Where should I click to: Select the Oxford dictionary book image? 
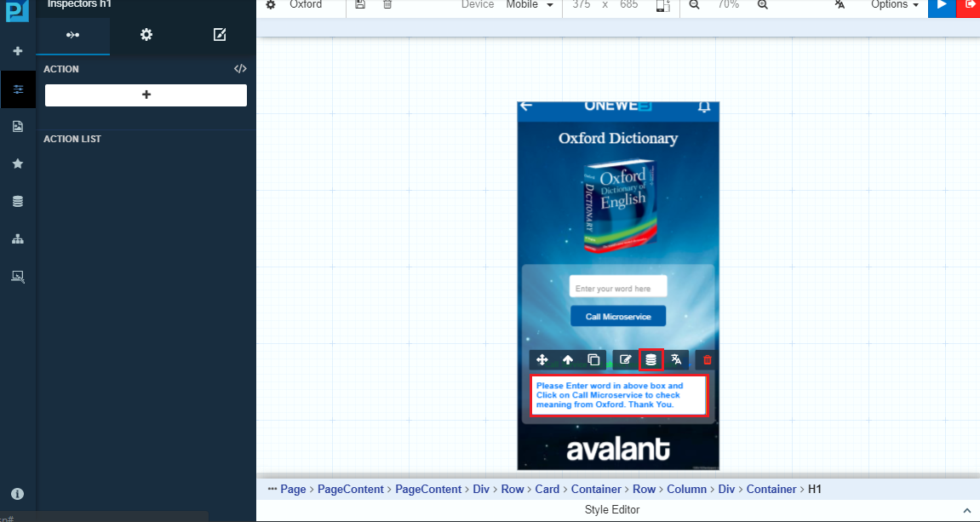(620, 206)
